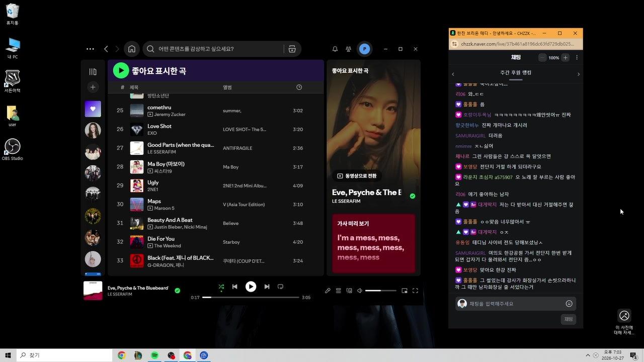Screen dimensions: 644x362
Task: Open friend activity icon in Spotify
Action: (x=348, y=49)
